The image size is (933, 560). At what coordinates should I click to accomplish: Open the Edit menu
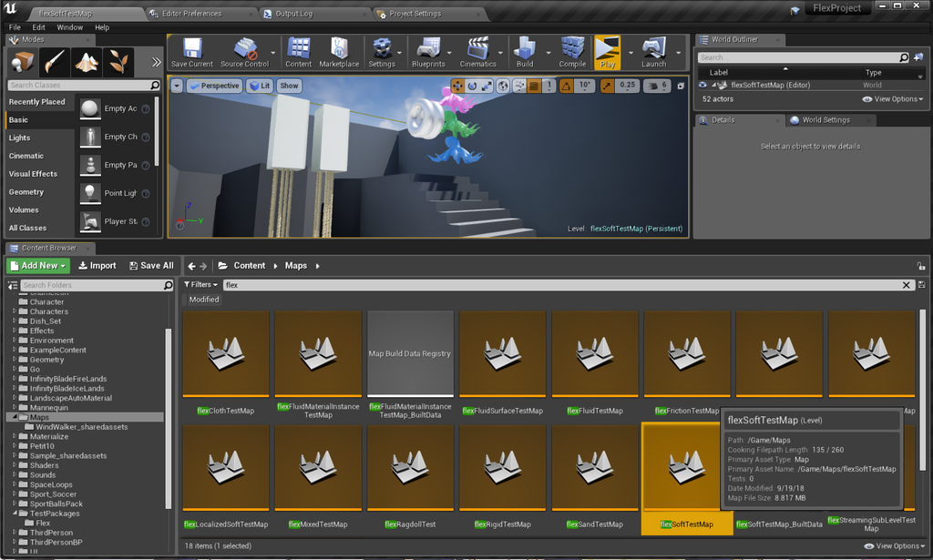tap(38, 27)
